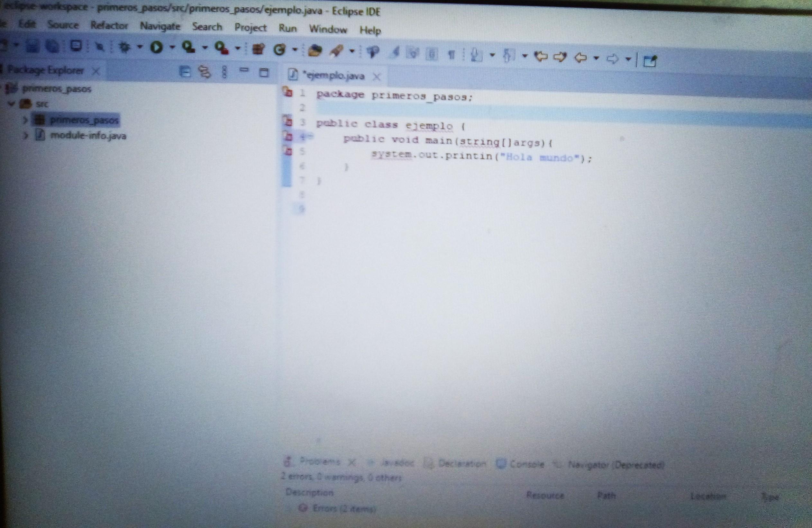Open New Java Class dropdown arrow
The height and width of the screenshot is (528, 812).
[295, 50]
